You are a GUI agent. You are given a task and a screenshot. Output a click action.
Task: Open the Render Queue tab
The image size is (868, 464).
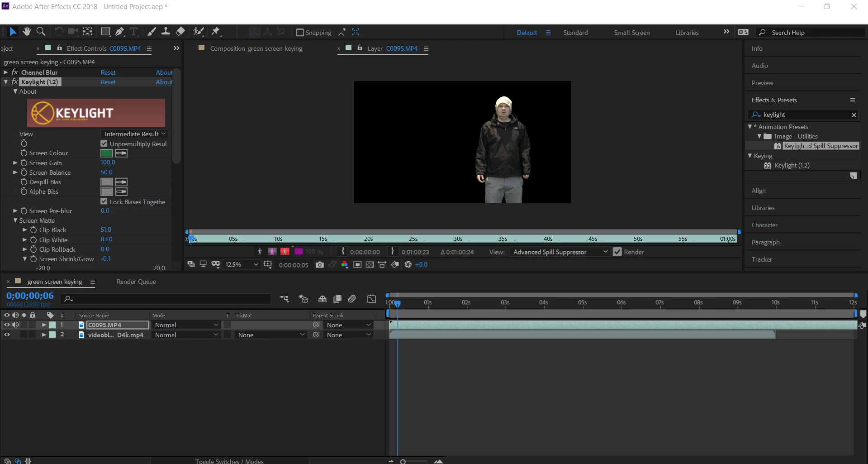point(136,282)
